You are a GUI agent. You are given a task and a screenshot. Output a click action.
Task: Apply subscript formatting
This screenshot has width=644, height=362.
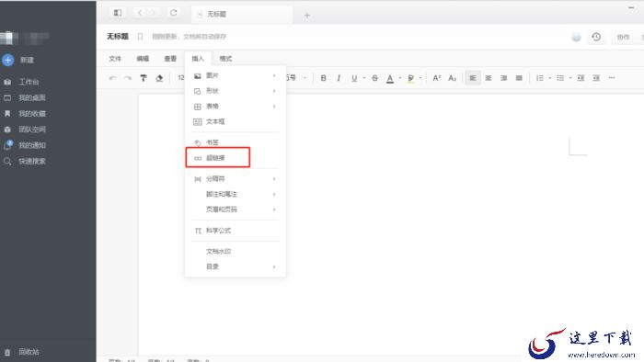point(453,78)
